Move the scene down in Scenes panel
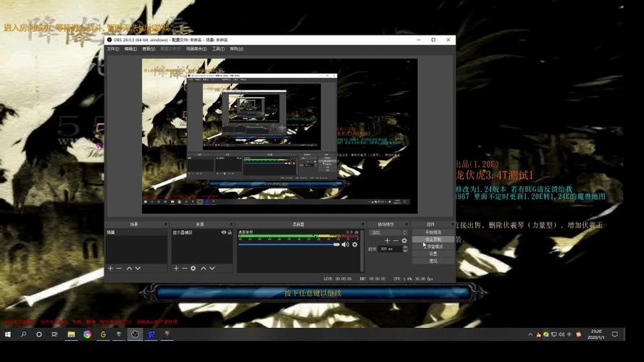 coord(138,268)
